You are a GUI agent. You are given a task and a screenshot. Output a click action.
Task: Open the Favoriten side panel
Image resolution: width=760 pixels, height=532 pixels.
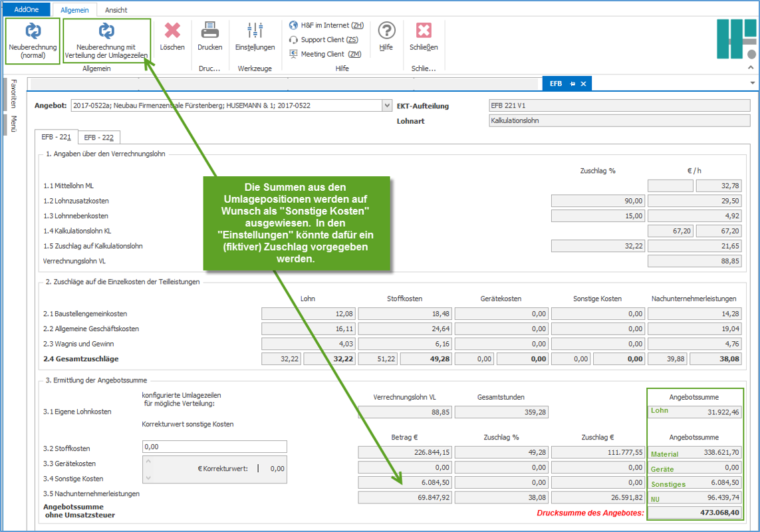click(13, 94)
